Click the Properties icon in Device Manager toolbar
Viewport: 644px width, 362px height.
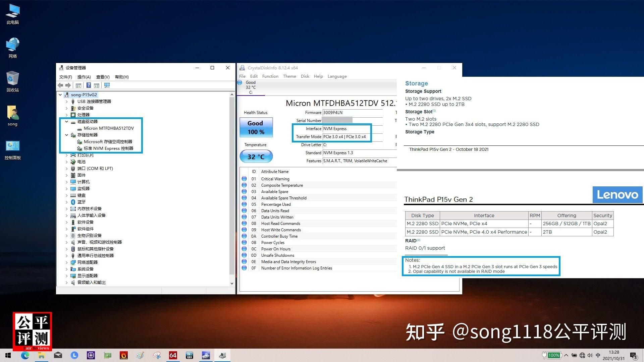coord(78,85)
